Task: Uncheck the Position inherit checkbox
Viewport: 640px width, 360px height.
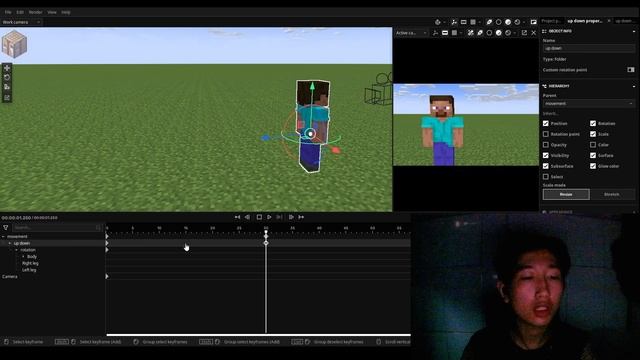Action: 546,123
